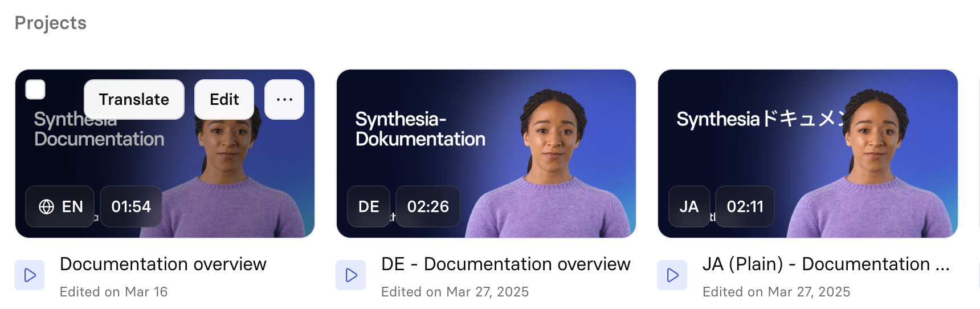Open the three-dots more options menu
Image resolution: width=980 pixels, height=309 pixels.
point(284,99)
